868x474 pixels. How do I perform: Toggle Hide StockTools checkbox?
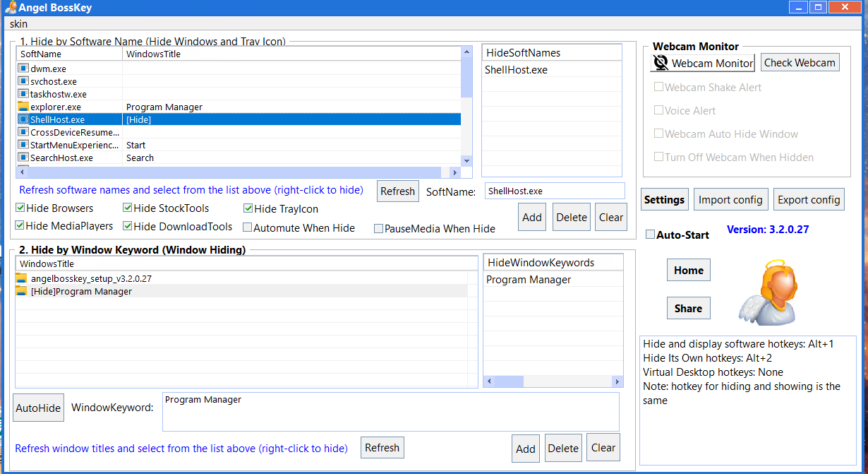click(x=127, y=208)
